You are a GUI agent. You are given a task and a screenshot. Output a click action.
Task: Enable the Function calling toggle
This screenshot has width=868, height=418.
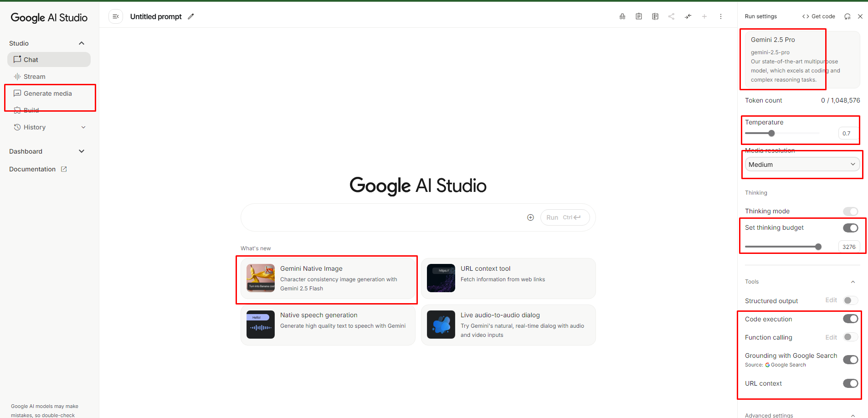851,337
